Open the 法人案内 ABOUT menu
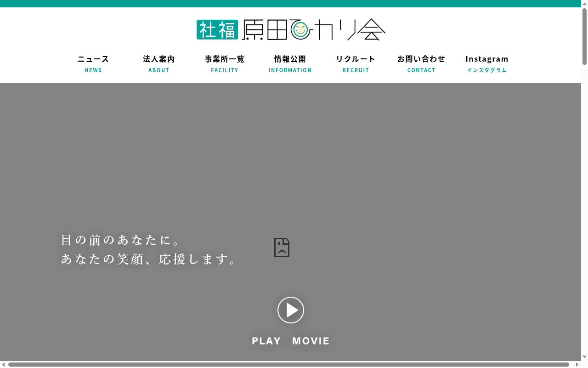 [159, 64]
